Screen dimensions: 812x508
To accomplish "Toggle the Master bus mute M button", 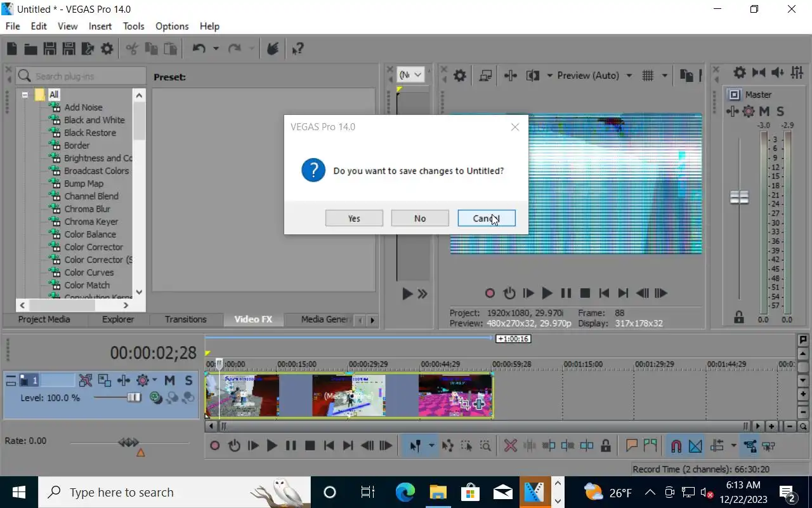I will point(764,111).
